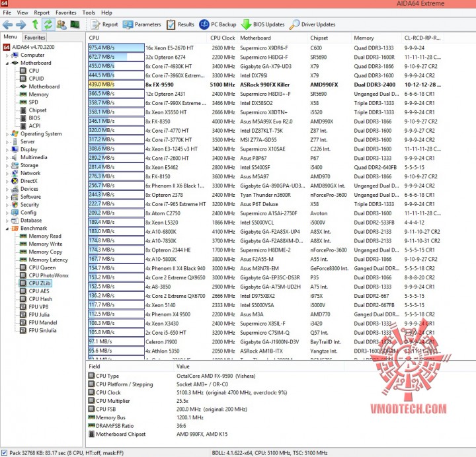476x457 pixels.
Task: Open the CPU AES benchmark
Action: [x=34, y=291]
